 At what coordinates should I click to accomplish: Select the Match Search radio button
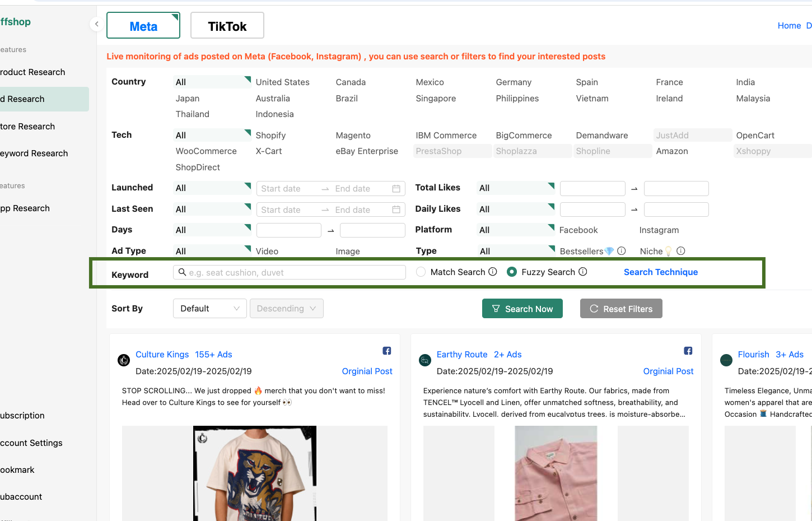point(421,272)
